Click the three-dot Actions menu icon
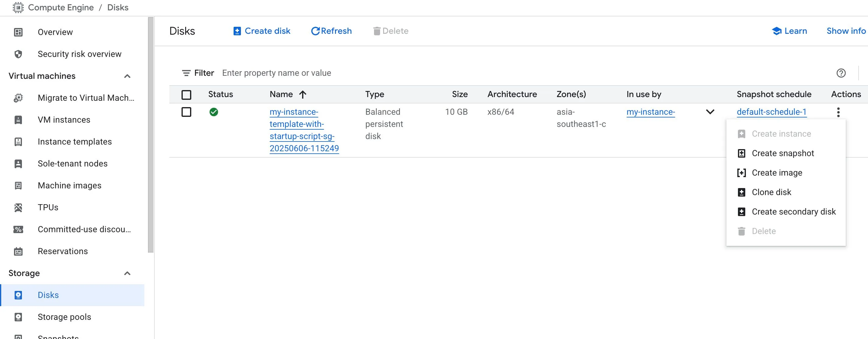This screenshot has width=868, height=339. (x=838, y=112)
